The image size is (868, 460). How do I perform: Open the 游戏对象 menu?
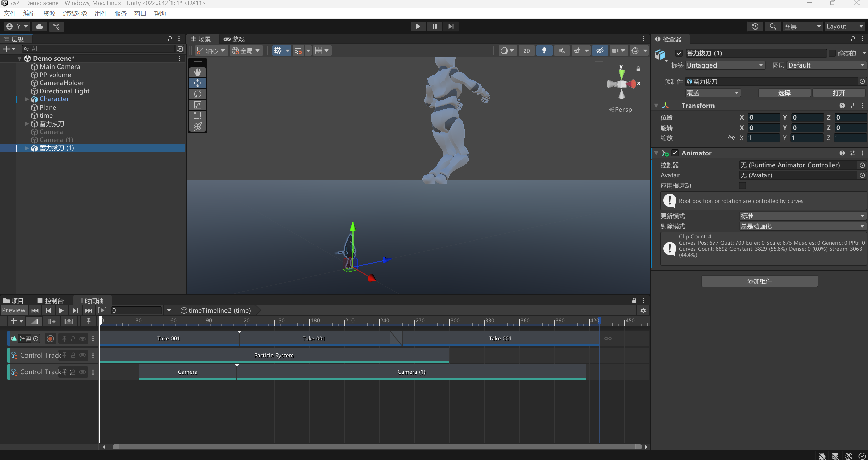click(75, 14)
